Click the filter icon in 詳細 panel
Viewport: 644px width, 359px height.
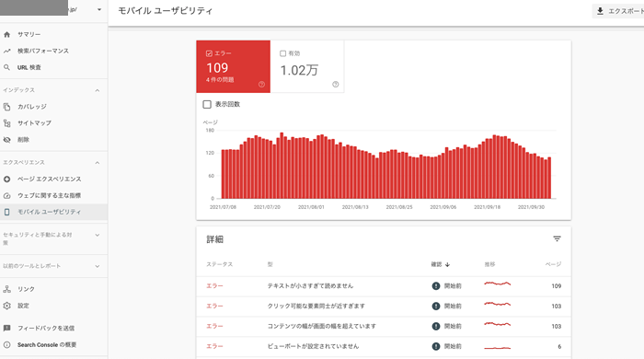point(557,238)
